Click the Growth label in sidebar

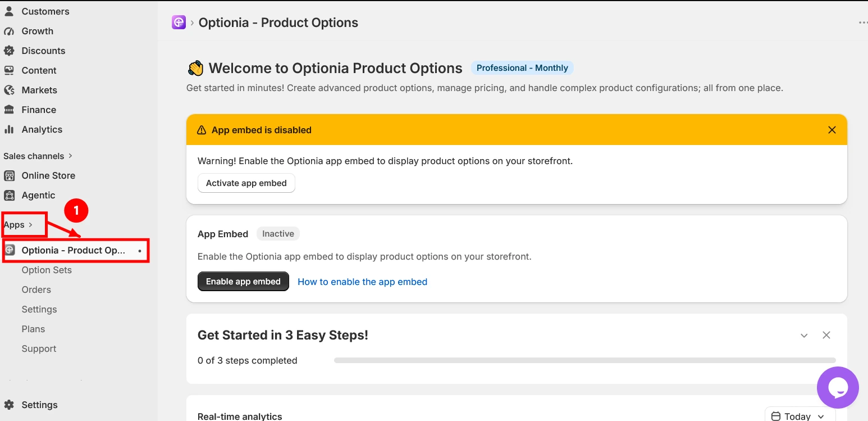click(x=38, y=31)
